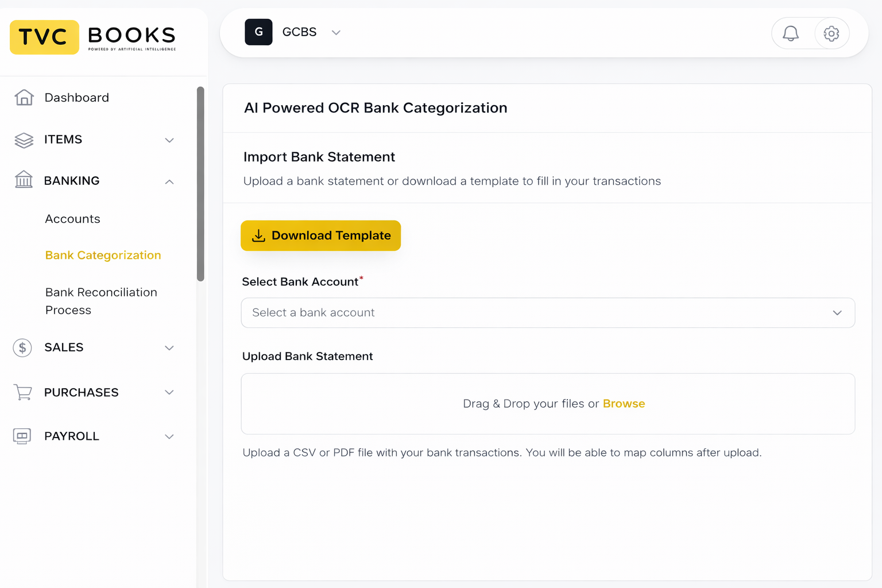Expand the ITEMS menu chevron
The width and height of the screenshot is (882, 588).
tap(169, 140)
